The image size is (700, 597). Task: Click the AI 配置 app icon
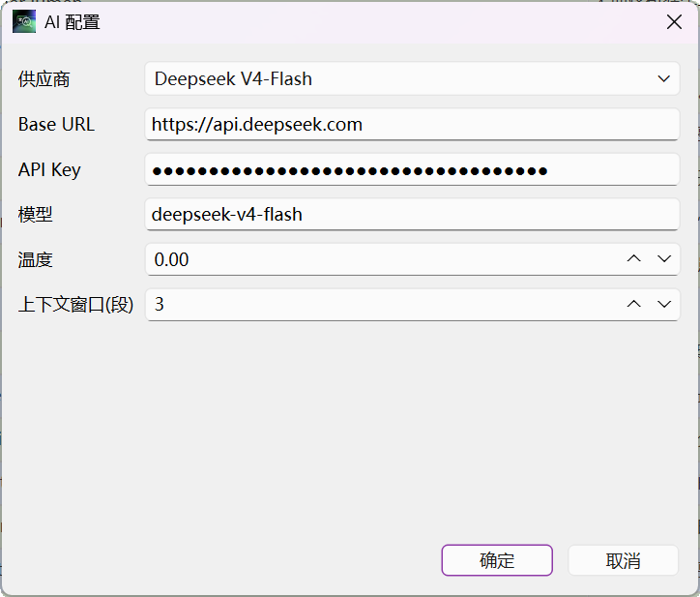tap(24, 21)
